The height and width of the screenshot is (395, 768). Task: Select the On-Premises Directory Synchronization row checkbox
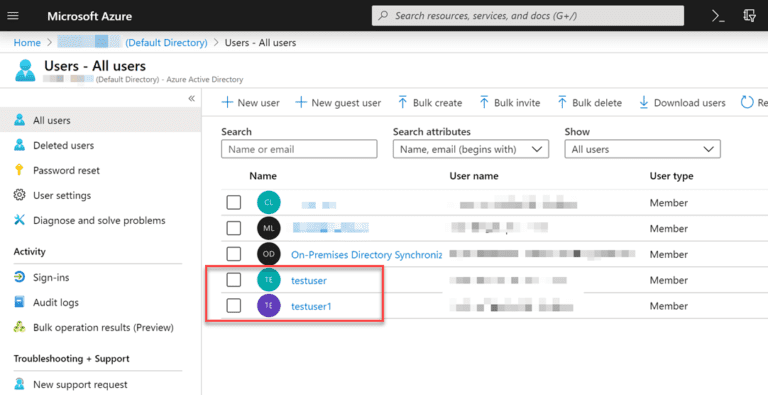234,254
